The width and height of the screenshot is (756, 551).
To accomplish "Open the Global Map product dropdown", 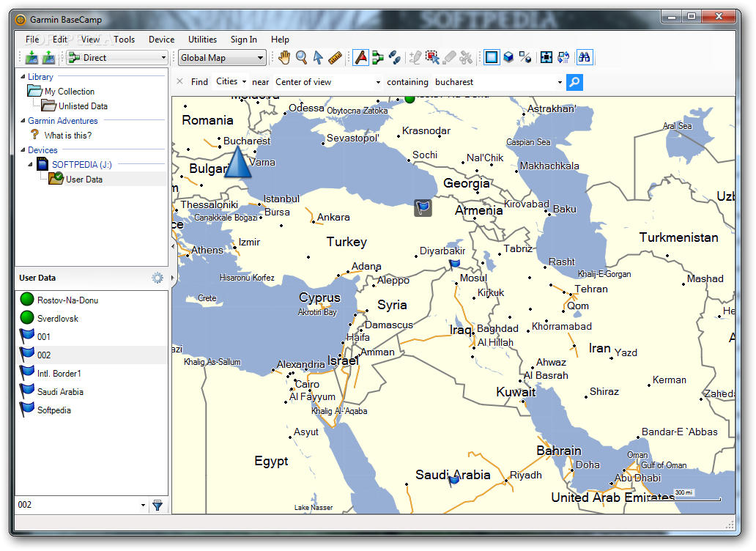I will click(x=222, y=58).
